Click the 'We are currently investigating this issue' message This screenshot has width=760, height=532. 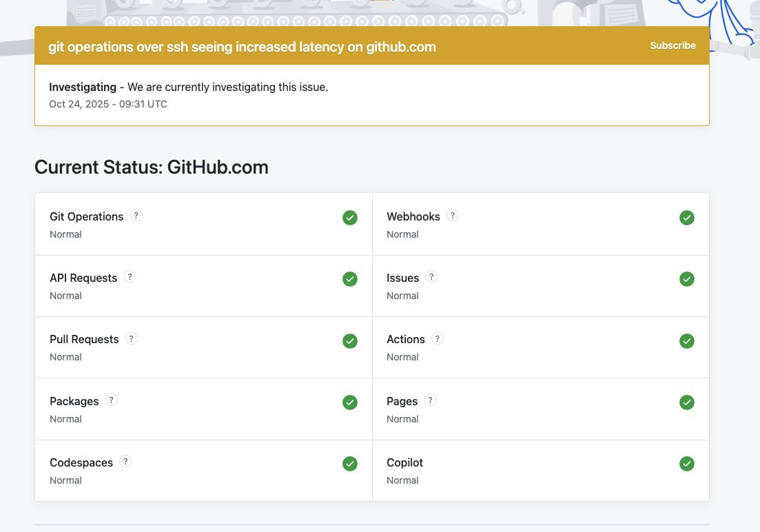point(228,88)
